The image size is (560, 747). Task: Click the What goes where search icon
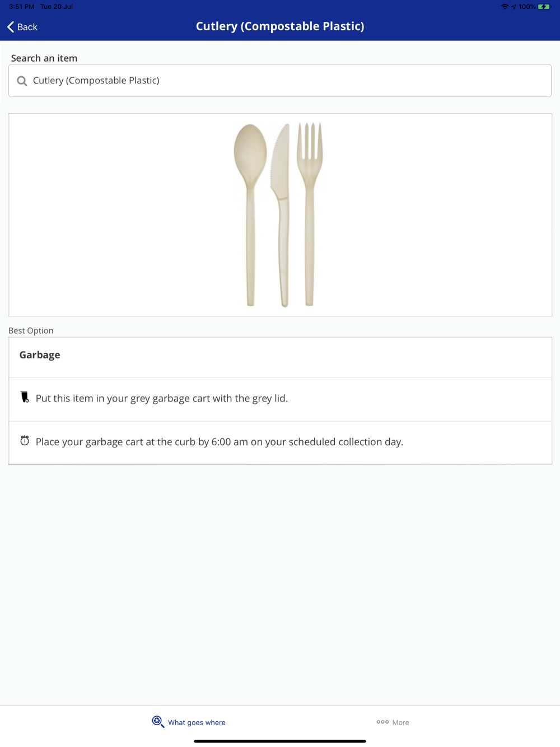point(158,722)
